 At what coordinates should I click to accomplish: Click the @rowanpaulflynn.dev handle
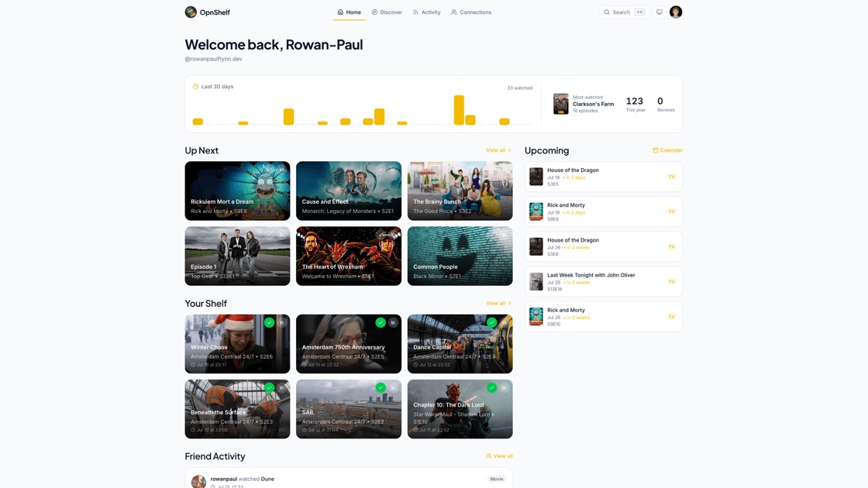[213, 59]
